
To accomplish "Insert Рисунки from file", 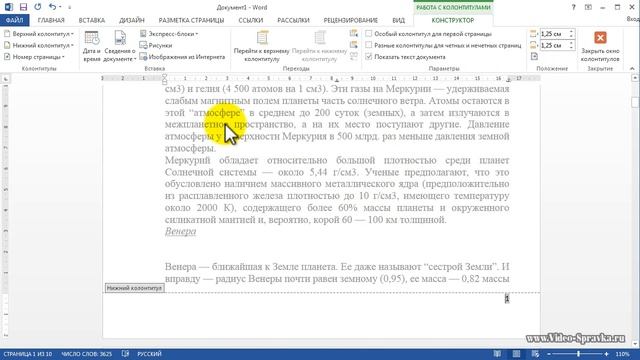I will [156, 45].
